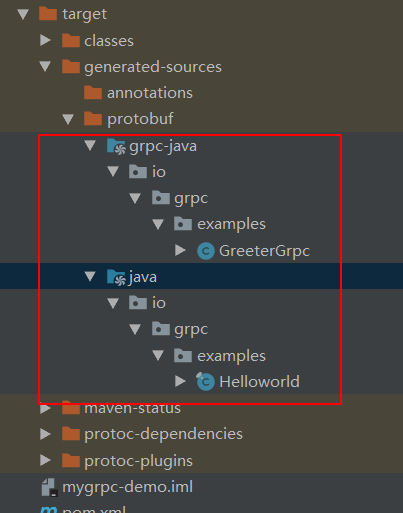Collapse the io package under grpc-java

click(113, 172)
